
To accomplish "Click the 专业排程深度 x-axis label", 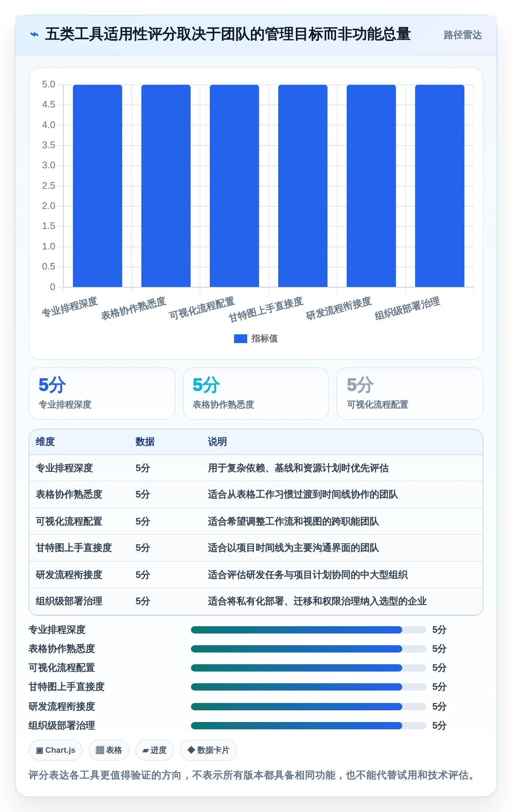I will coord(69,307).
